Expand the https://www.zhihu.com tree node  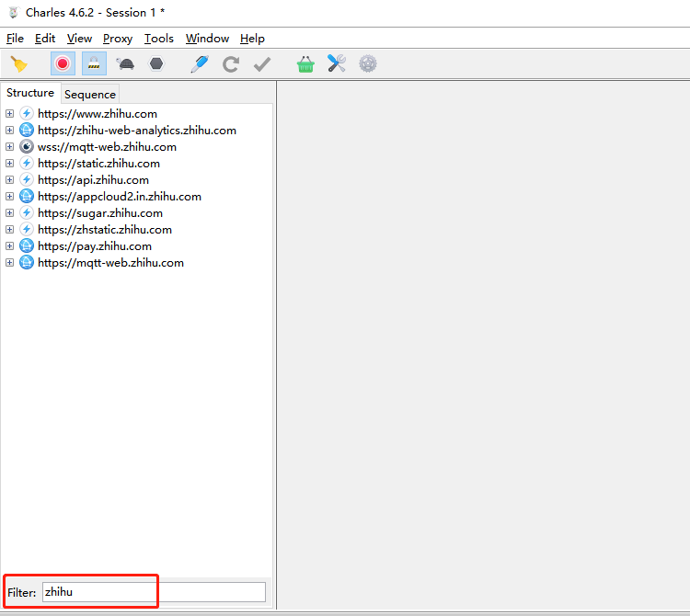tap(10, 114)
